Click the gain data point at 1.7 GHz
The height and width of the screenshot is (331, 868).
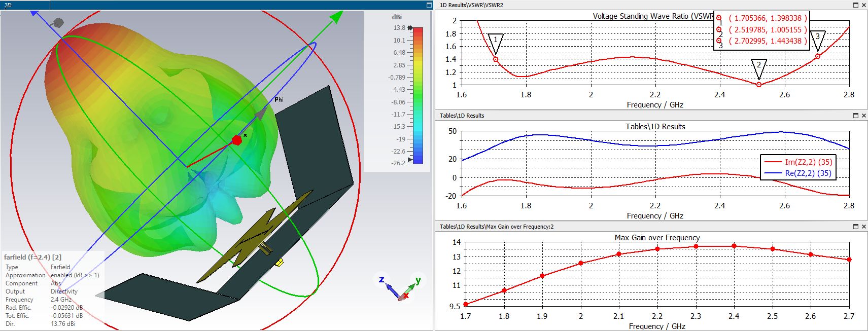[466, 304]
